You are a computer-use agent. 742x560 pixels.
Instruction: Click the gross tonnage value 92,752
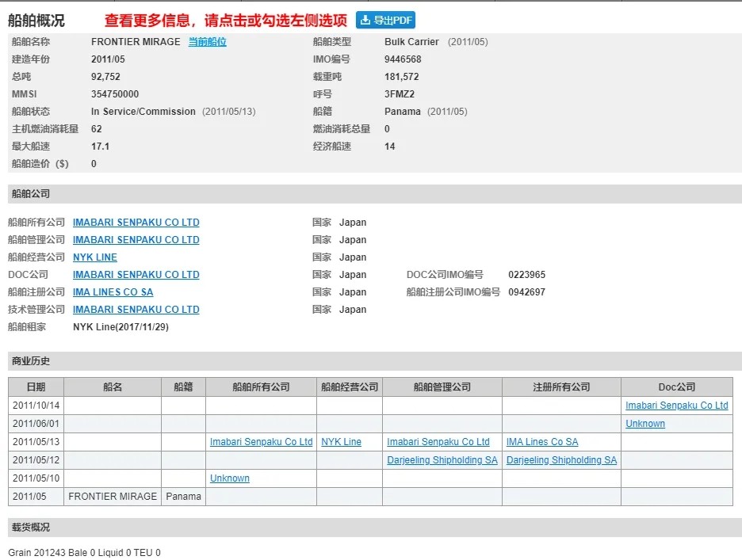(105, 77)
